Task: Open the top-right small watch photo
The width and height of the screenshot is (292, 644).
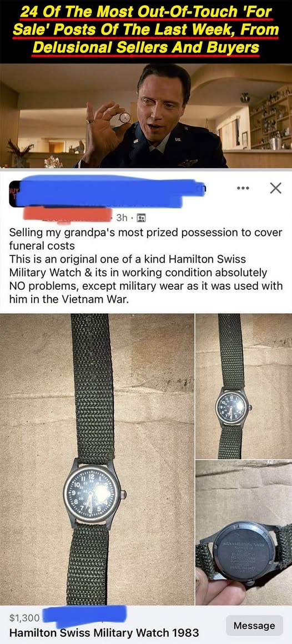Action: point(244,386)
